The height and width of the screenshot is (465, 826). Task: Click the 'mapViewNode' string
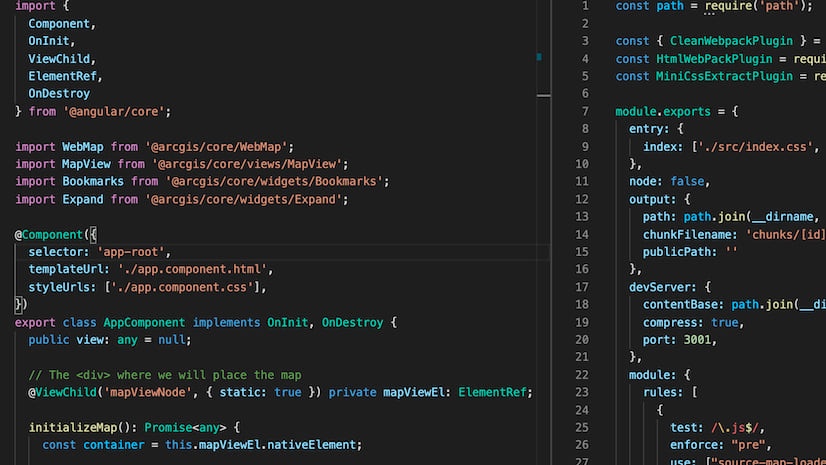pyautogui.click(x=148, y=393)
